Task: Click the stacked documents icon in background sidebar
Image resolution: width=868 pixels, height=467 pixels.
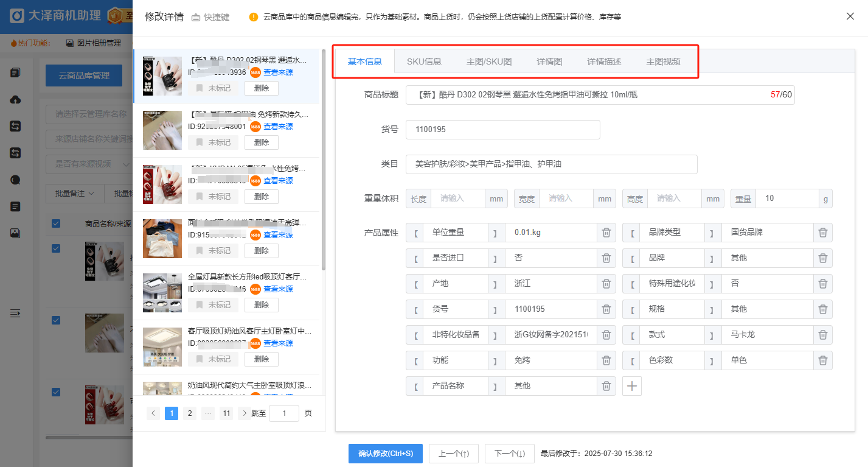Action: (x=16, y=73)
